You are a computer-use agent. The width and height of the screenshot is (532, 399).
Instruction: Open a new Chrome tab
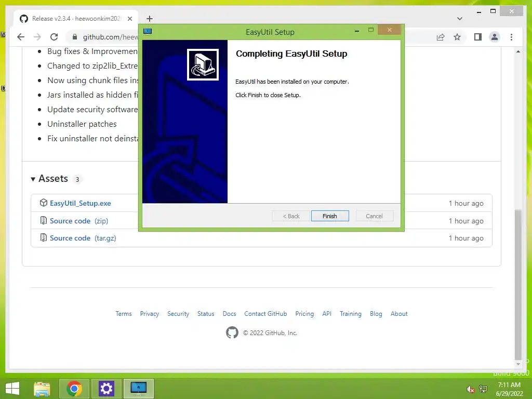coord(149,19)
